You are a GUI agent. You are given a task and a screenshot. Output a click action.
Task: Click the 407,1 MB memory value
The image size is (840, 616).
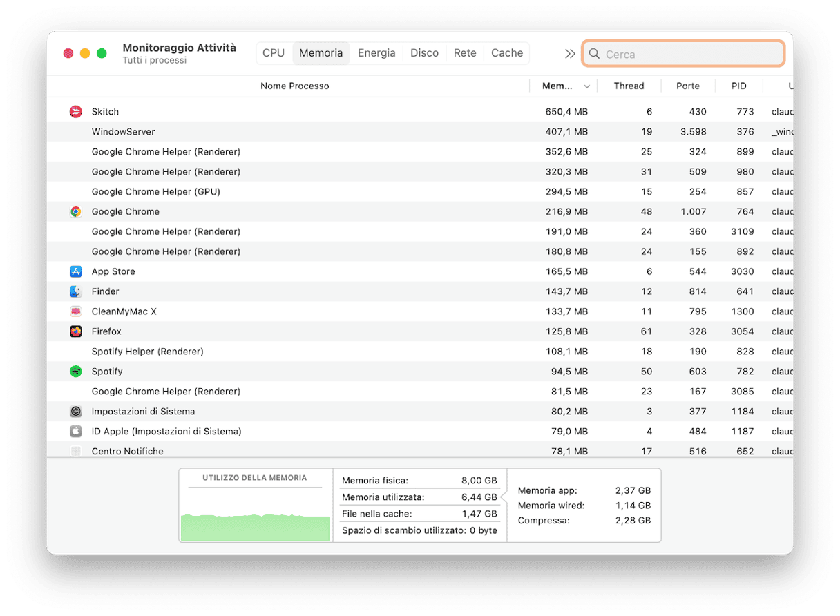click(x=566, y=132)
